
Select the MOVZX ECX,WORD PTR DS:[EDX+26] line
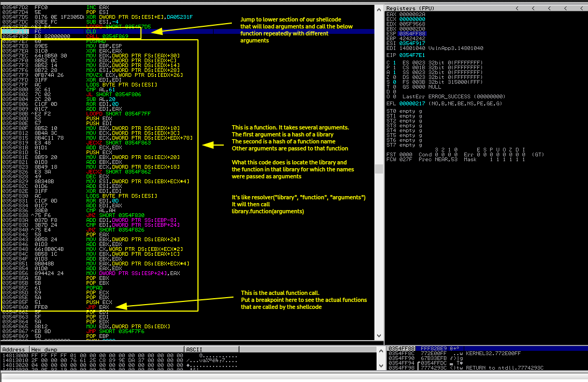[134, 75]
